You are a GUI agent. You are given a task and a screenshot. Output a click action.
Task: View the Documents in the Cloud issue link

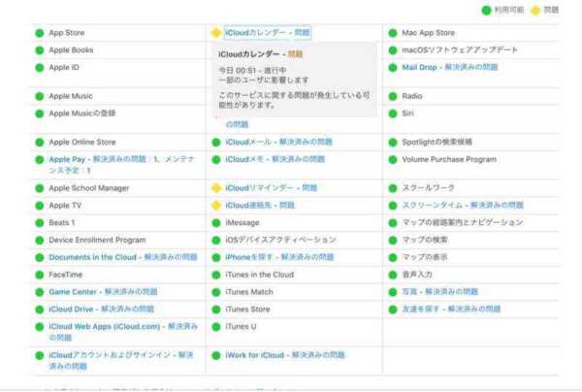[122, 257]
